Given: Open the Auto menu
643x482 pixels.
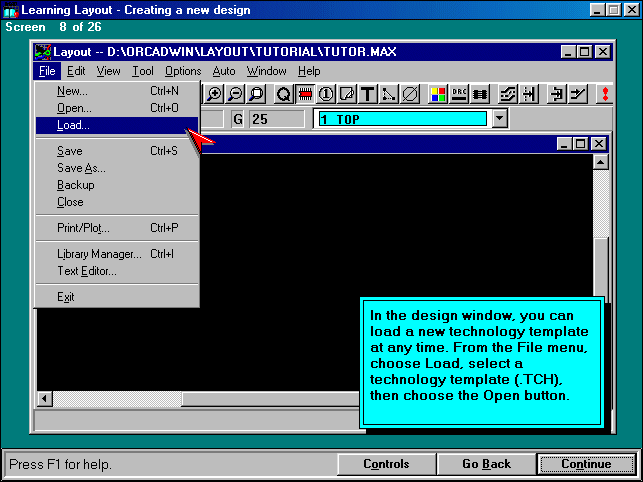Looking at the screenshot, I should point(224,71).
